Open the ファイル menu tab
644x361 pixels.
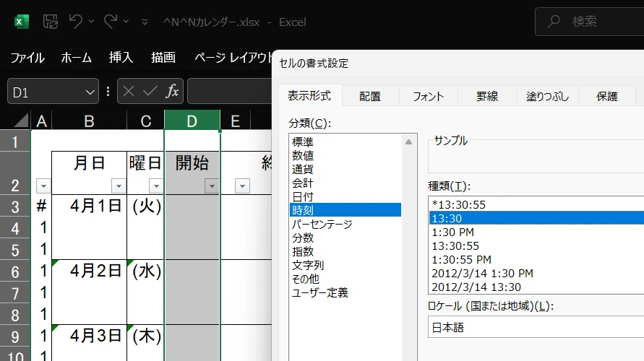click(27, 58)
